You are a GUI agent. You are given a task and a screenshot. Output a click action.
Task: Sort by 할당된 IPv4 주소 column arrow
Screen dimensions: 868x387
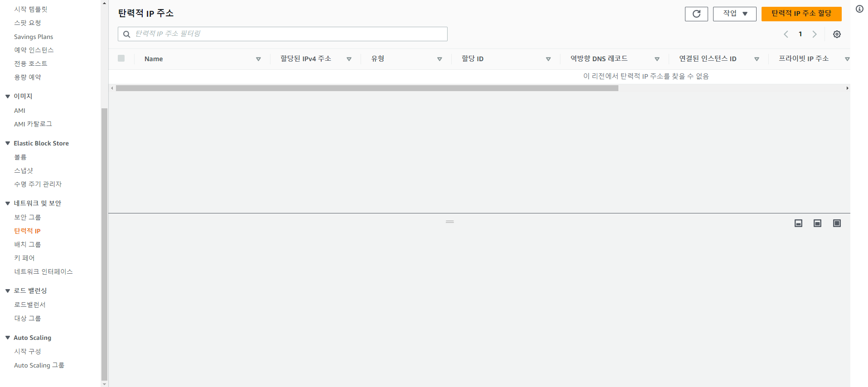[x=349, y=59]
